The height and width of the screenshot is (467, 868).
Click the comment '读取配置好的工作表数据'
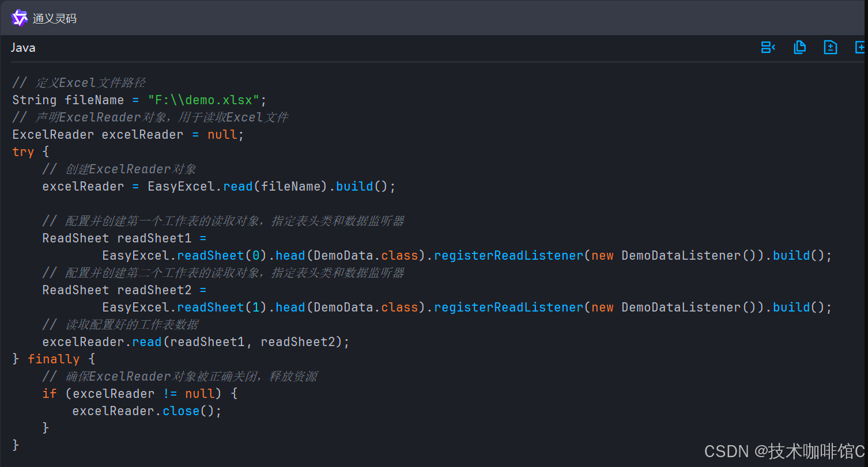pyautogui.click(x=121, y=324)
